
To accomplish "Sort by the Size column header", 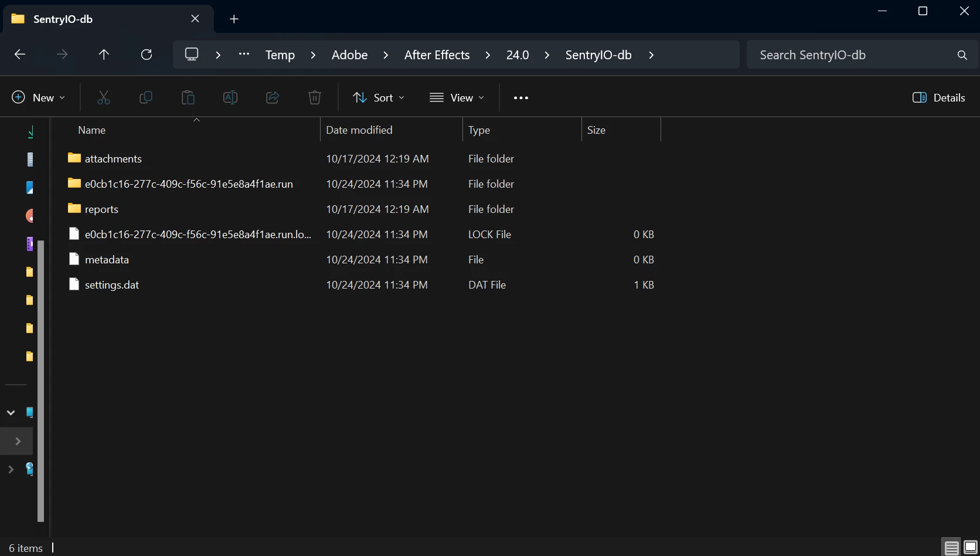I will click(621, 130).
